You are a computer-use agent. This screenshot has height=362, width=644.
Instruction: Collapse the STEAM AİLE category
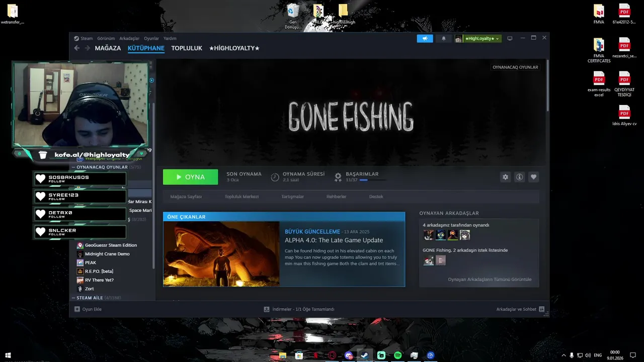coord(73,298)
